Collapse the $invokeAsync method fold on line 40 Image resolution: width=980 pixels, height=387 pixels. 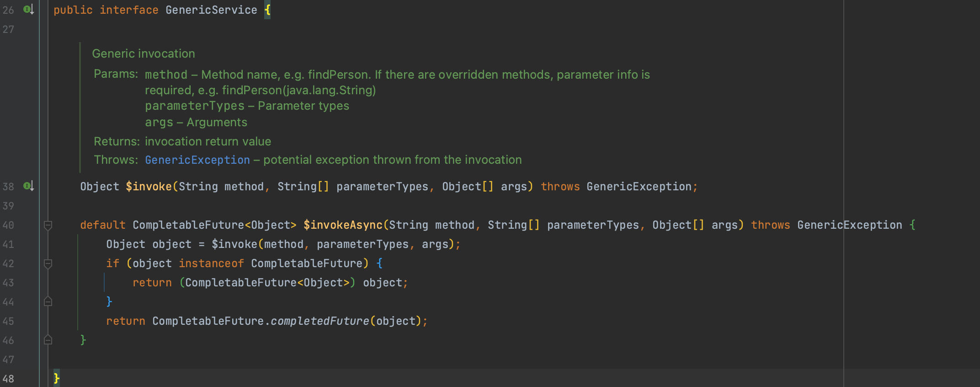click(48, 225)
